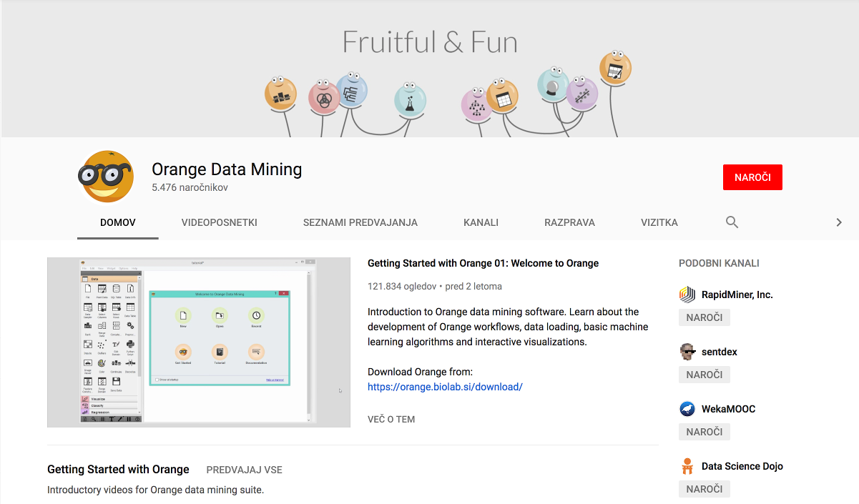Click the 'Orange Data Mining' channel name
Viewport: 859px width, 504px height.
point(227,169)
